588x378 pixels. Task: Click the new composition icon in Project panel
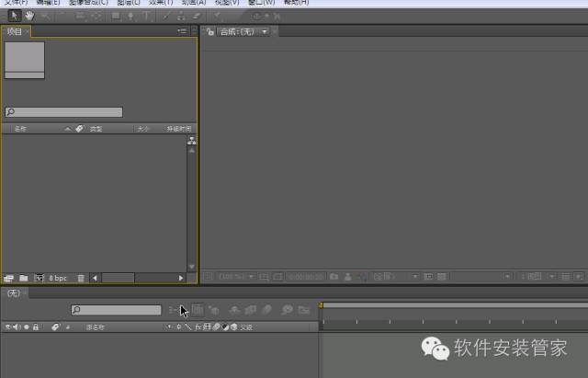coord(39,277)
